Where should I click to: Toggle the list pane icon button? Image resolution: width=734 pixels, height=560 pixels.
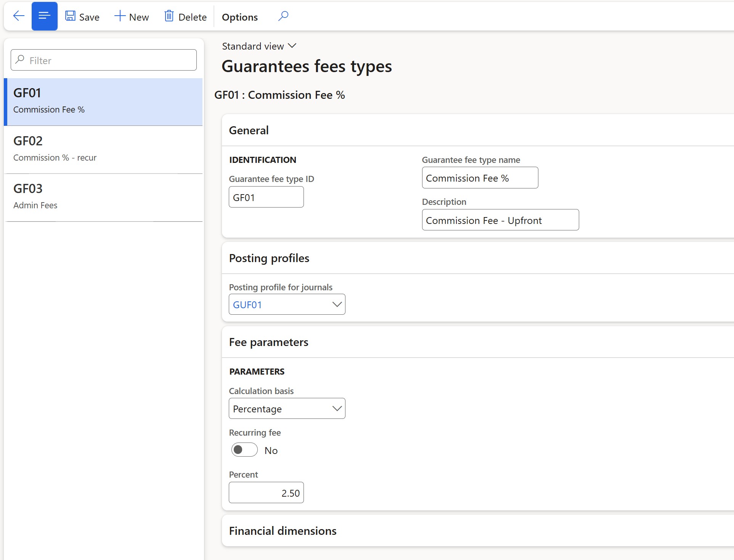tap(45, 16)
